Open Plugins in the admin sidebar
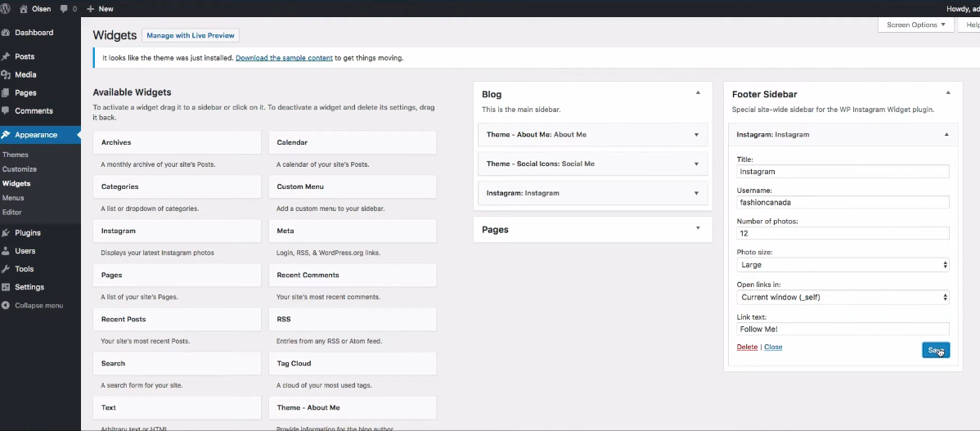This screenshot has width=980, height=431. tap(28, 233)
